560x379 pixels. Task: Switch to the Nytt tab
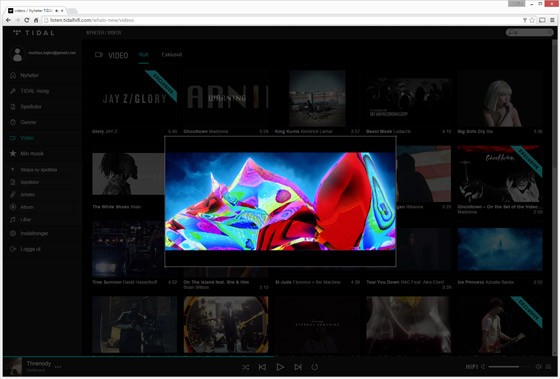(x=143, y=55)
